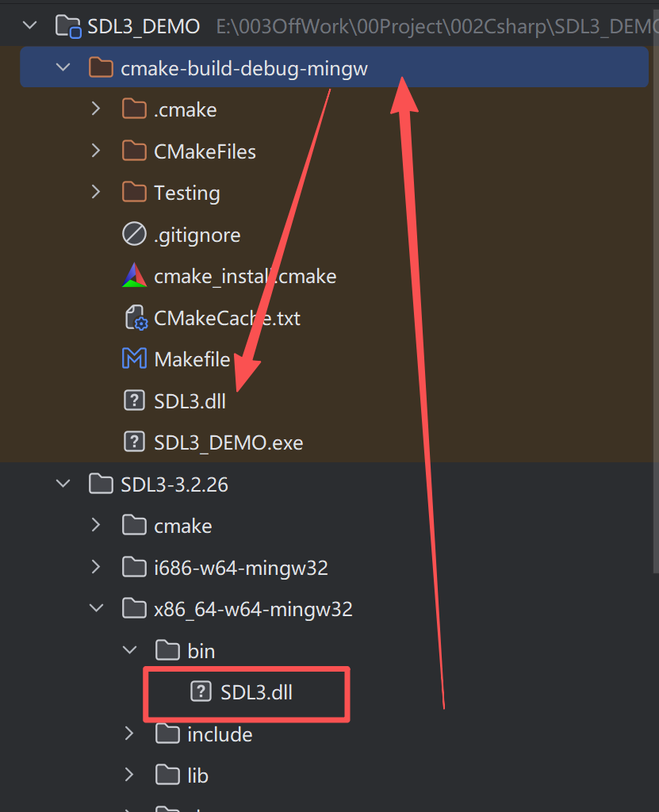Expand the cmake folder under SDL3-3.2.26

tap(96, 525)
